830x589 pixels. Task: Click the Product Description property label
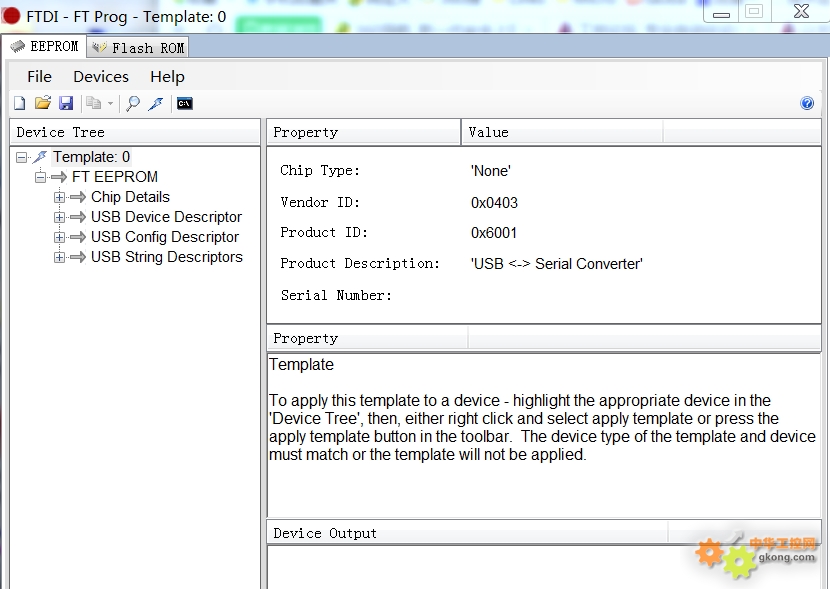point(360,264)
